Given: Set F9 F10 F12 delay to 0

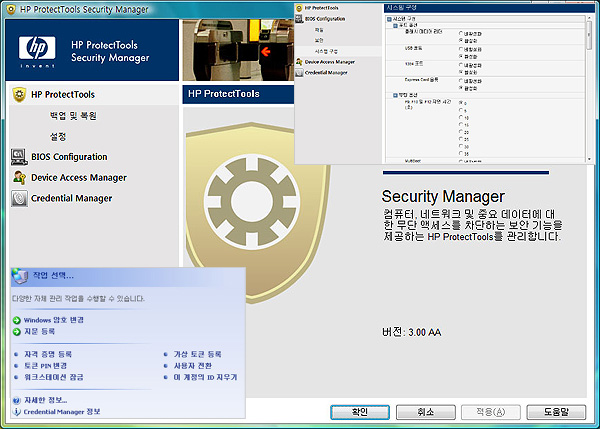Looking at the screenshot, I should click(x=461, y=103).
